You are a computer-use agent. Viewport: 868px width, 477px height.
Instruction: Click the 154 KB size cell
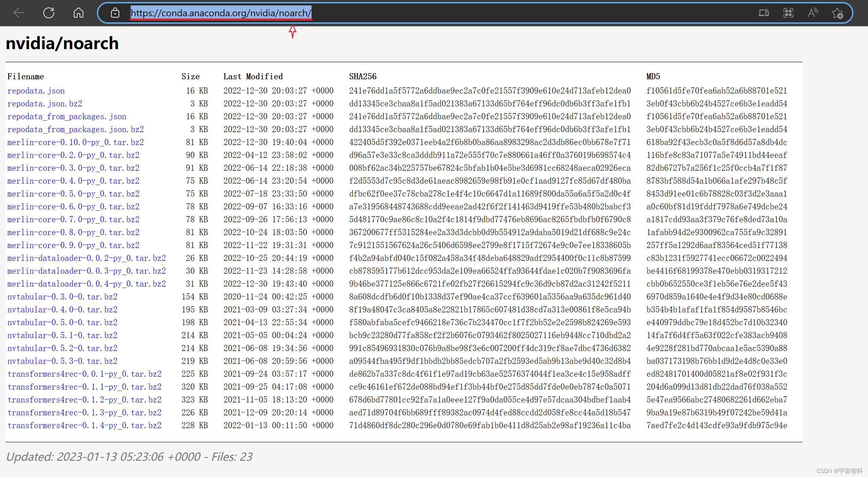tap(195, 297)
